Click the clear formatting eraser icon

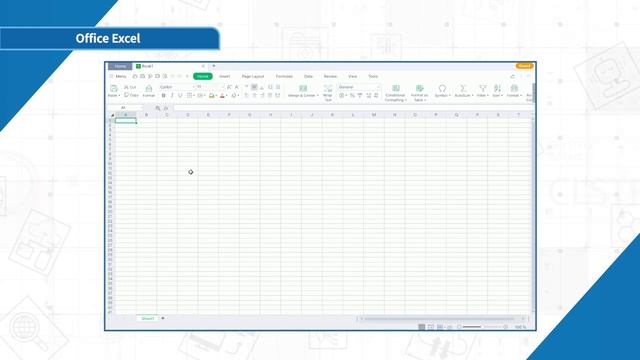(234, 96)
